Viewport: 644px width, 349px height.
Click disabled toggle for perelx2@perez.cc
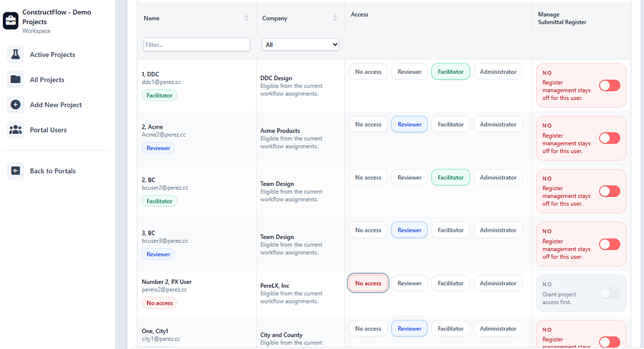coord(610,293)
